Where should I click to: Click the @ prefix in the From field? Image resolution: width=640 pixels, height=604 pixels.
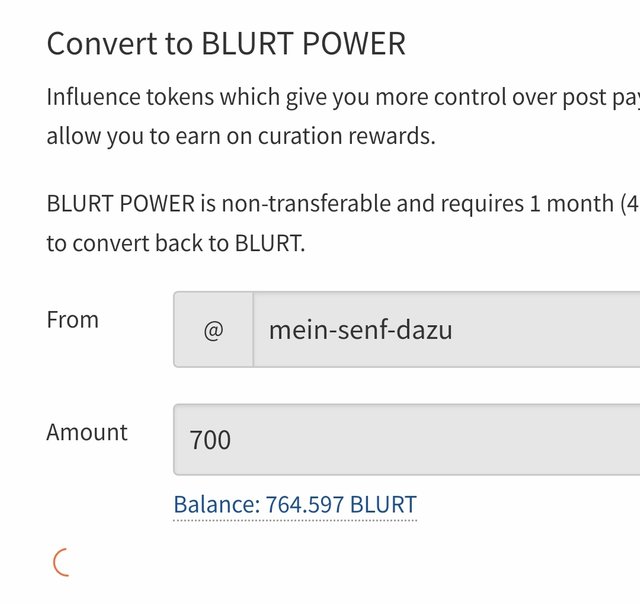coord(213,329)
